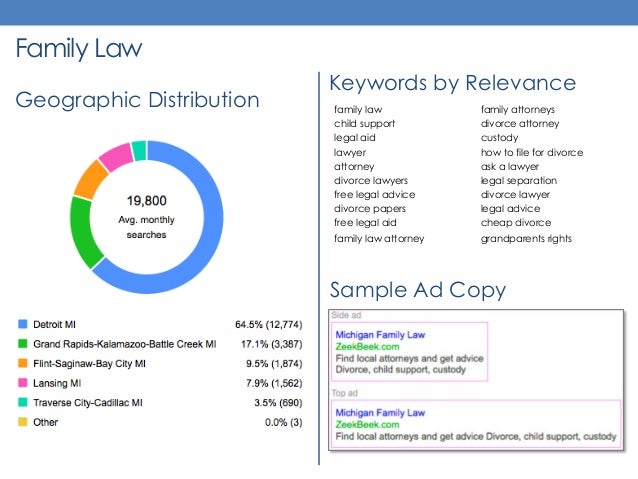The image size is (638, 479).
Task: Click keyword 'divorce papers'
Action: click(x=370, y=209)
